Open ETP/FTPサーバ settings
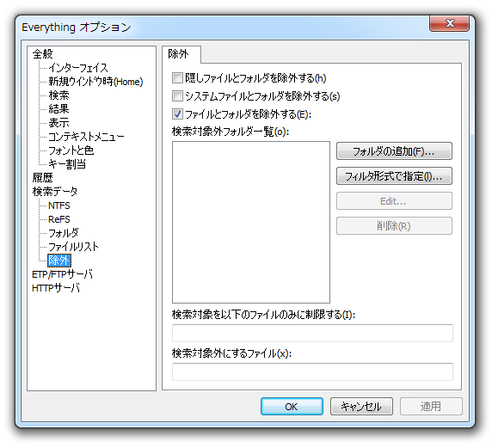This screenshot has height=448, width=492. pos(63,274)
